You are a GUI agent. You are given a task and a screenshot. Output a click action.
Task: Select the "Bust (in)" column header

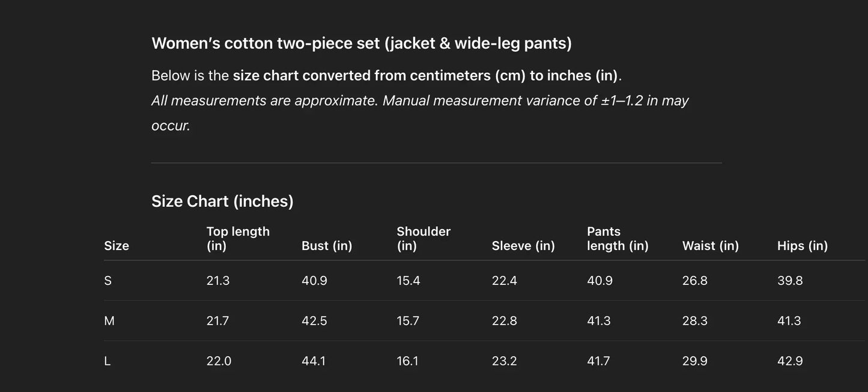pyautogui.click(x=327, y=246)
